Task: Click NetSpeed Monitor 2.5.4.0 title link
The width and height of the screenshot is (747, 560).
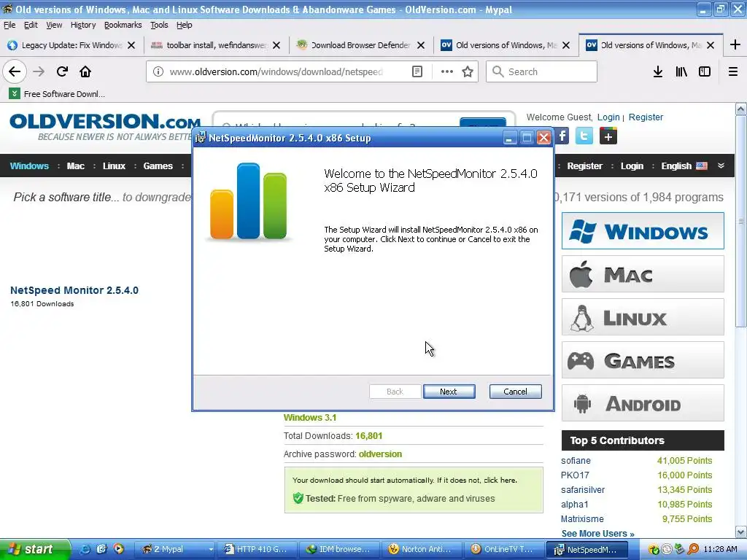Action: point(74,290)
